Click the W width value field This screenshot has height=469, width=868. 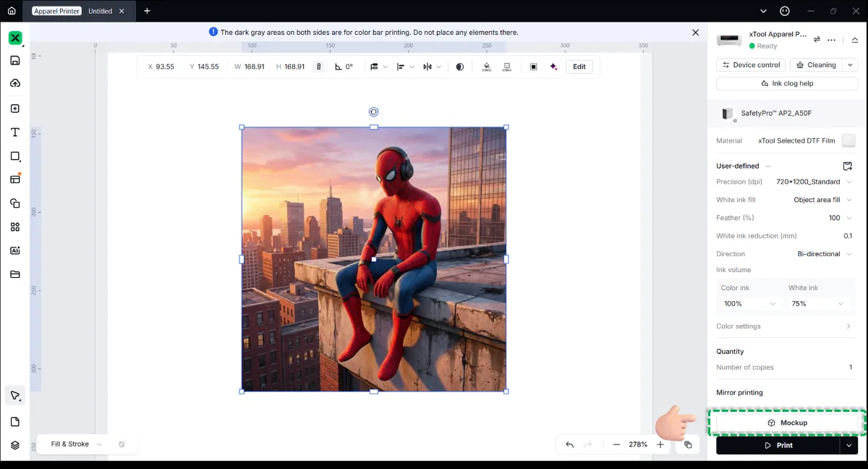[254, 67]
